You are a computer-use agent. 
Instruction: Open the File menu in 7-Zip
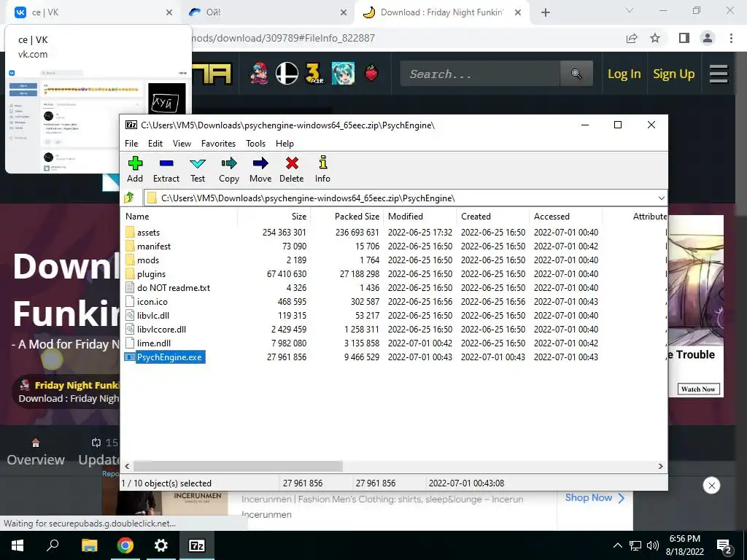tap(131, 144)
